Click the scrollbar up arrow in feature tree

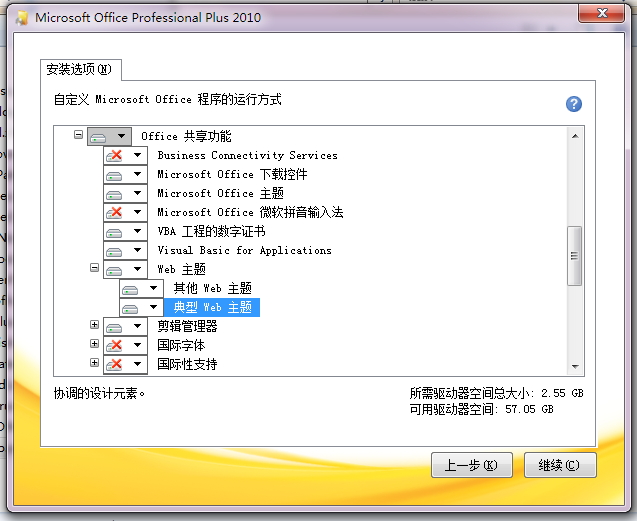point(575,136)
